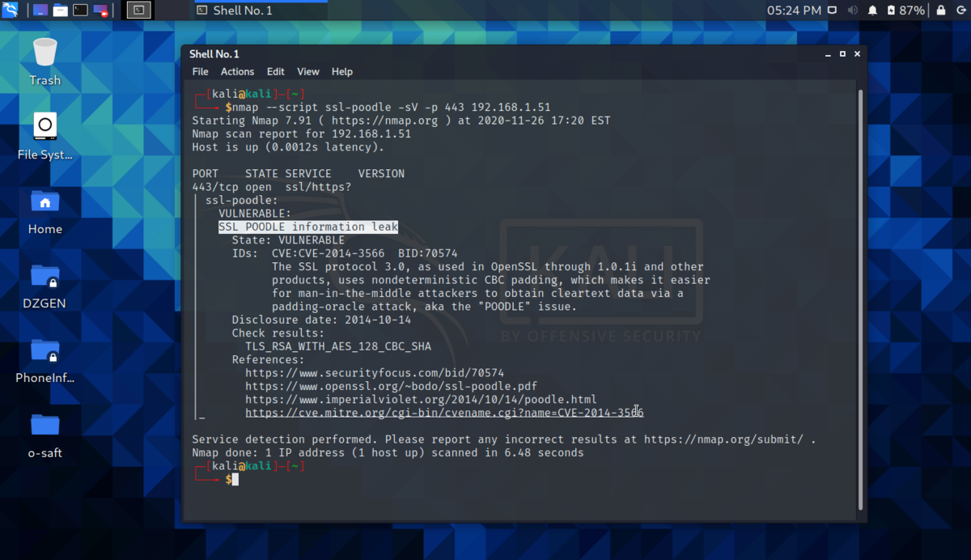Click the Nmap done: 1 IP address line

[x=388, y=452]
